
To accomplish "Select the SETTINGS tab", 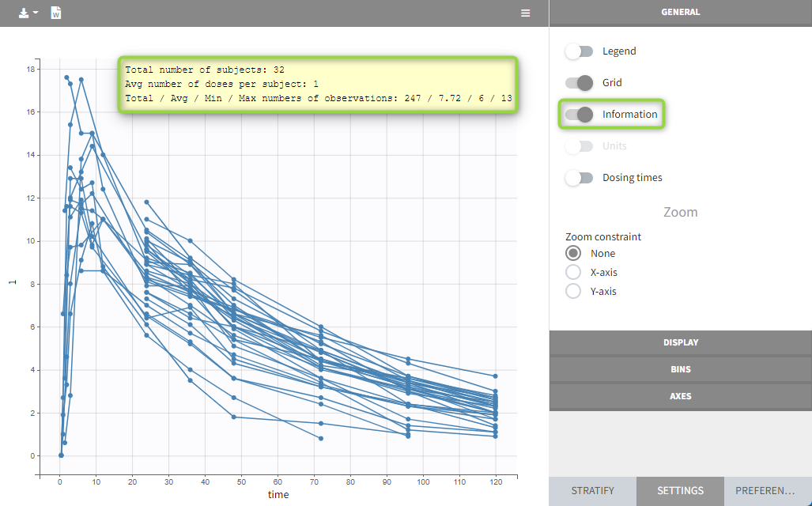I will click(x=680, y=491).
